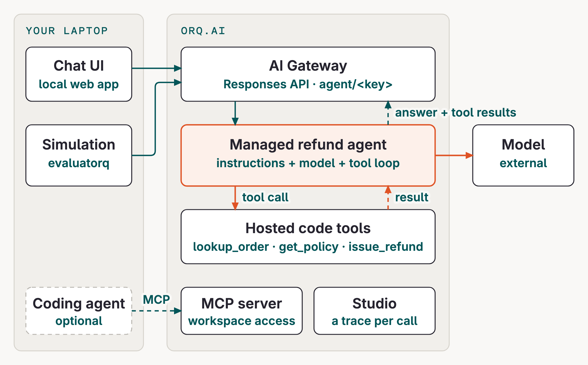Click the 'ORQ.AI' heading
Screen dimensions: 588x365
(203, 31)
